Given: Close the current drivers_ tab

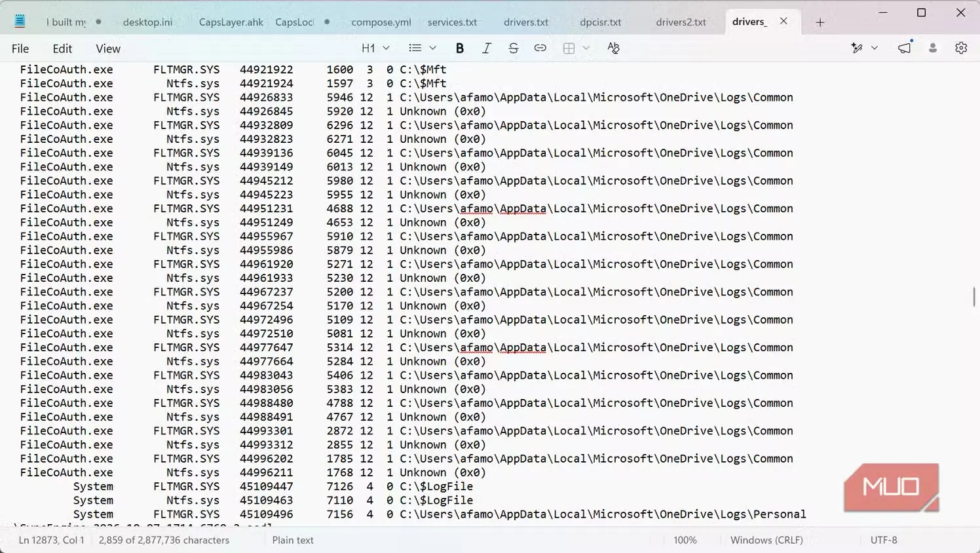Looking at the screenshot, I should [x=783, y=21].
